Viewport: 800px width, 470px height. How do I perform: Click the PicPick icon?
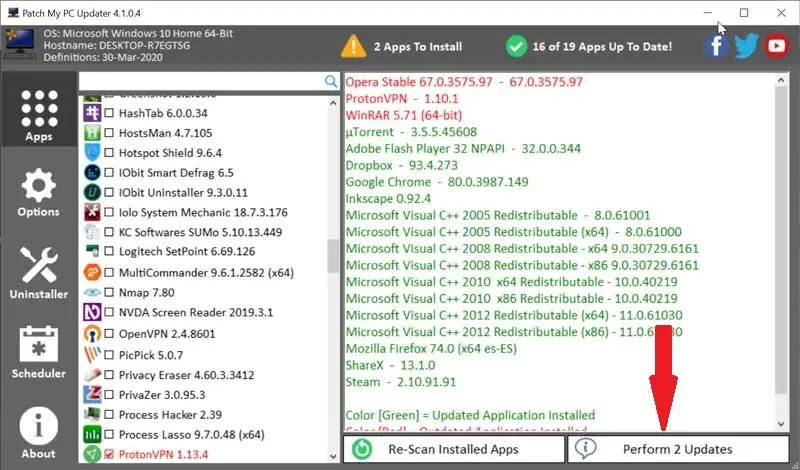pos(92,355)
